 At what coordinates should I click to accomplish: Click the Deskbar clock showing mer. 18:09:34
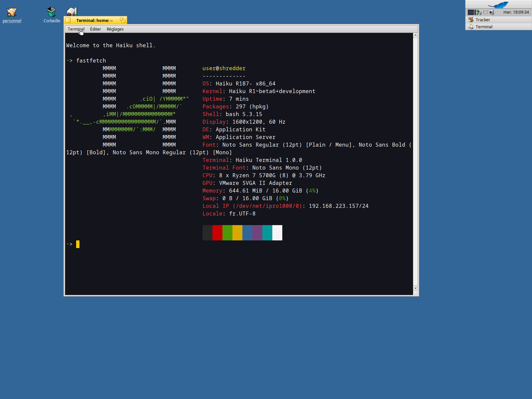point(516,12)
